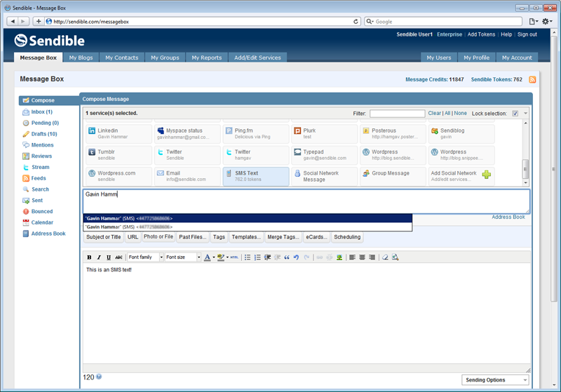Choose second Gavin Hammar SMS suggestion
The width and height of the screenshot is (561, 392).
pyautogui.click(x=248, y=227)
